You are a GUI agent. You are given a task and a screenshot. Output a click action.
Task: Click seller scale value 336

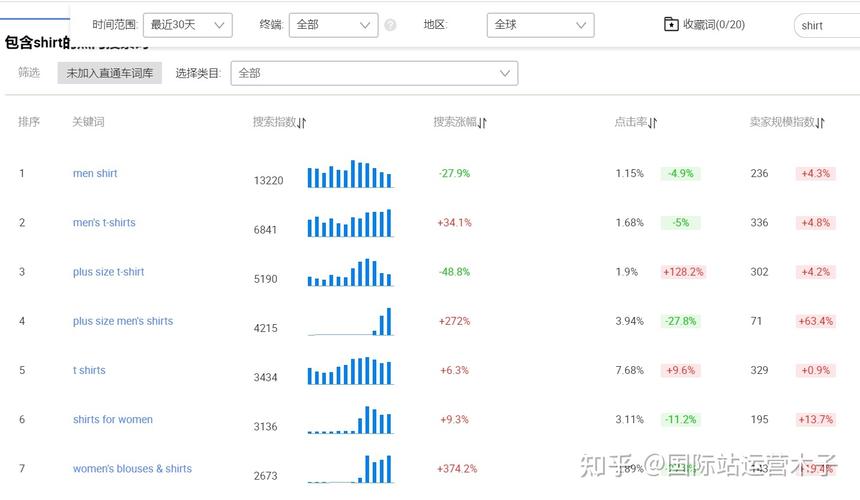point(759,223)
